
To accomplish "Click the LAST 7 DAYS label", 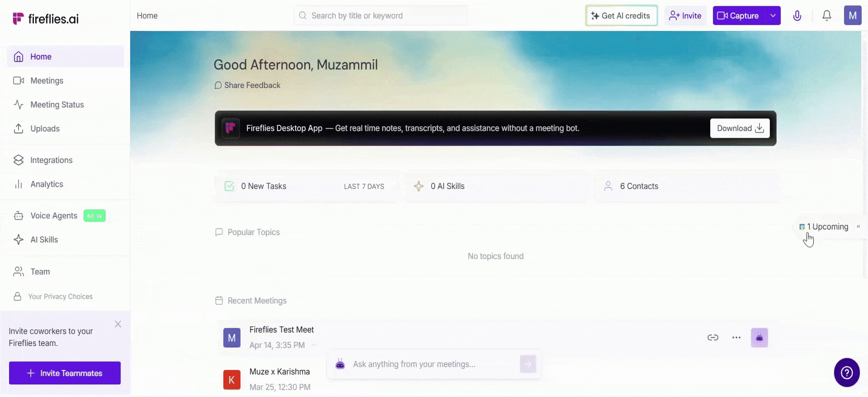I will [364, 186].
